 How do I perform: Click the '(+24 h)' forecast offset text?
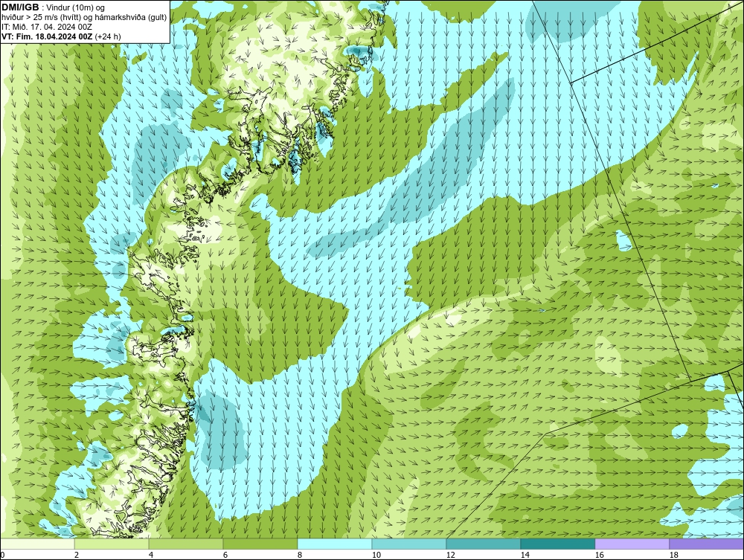pyautogui.click(x=108, y=36)
